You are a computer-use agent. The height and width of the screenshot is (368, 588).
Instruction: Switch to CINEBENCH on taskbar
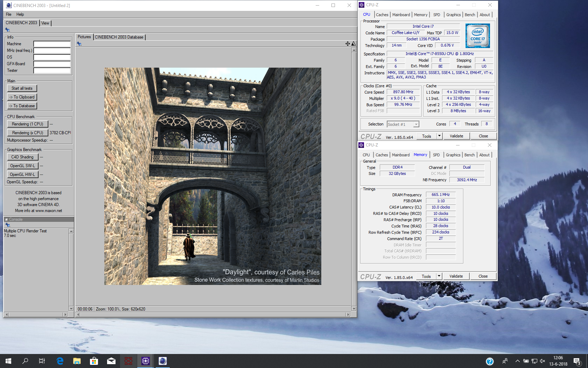point(163,361)
